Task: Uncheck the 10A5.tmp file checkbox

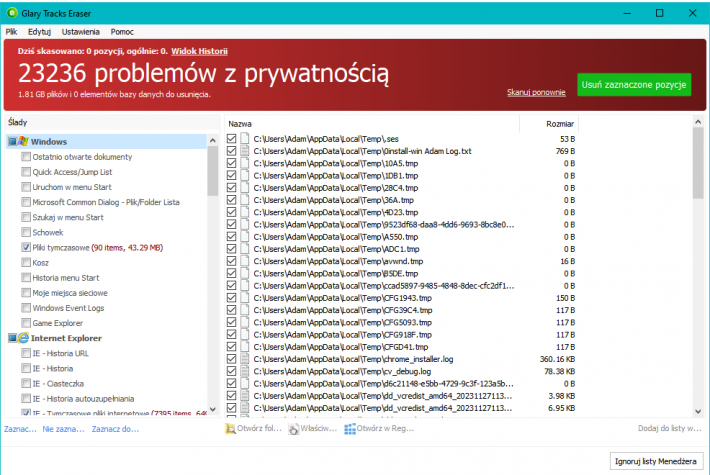Action: [x=231, y=163]
